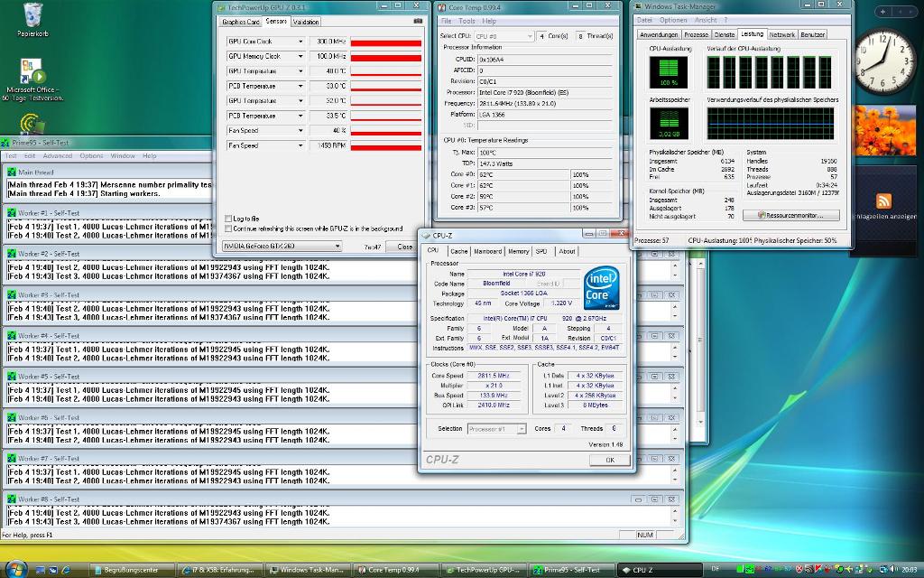Open PCB Temperature dropdown showing 33.5 °C
Image resolution: width=924 pixels, height=578 pixels.
300,116
